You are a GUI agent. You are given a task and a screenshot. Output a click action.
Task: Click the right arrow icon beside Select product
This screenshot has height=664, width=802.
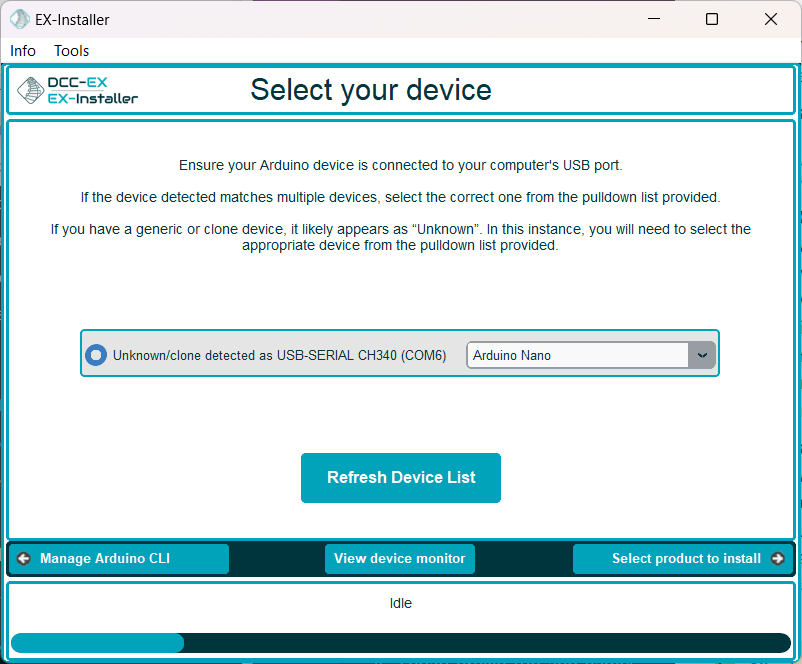[778, 559]
